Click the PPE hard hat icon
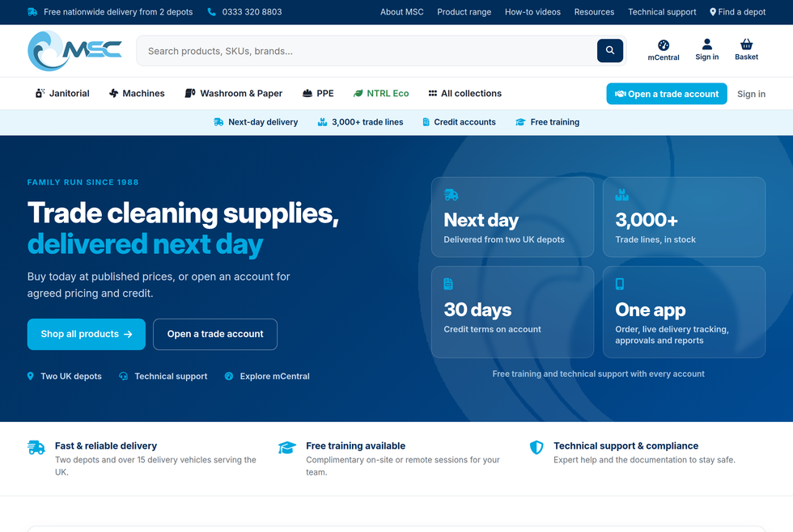The height and width of the screenshot is (532, 793). coord(307,93)
